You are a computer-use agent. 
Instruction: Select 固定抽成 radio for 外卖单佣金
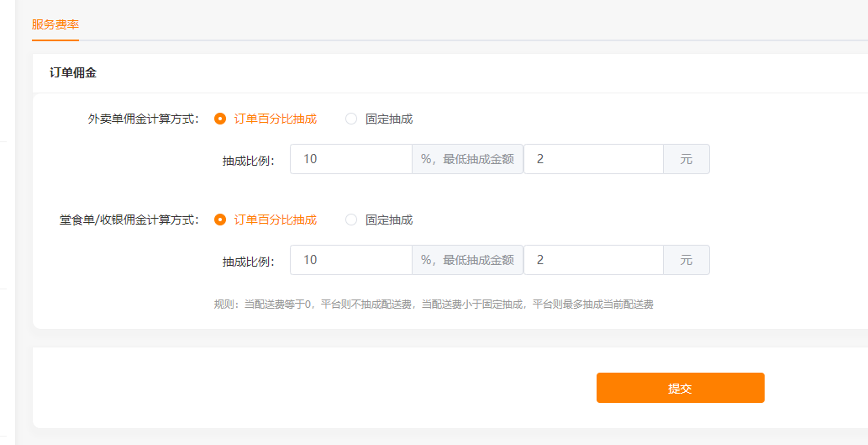351,119
